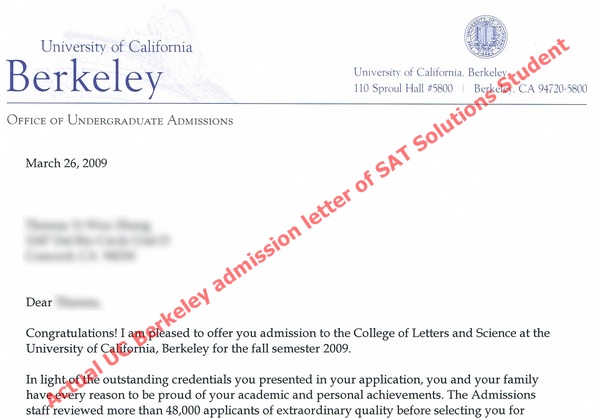Click the horizontal rule under the letterhead

(x=300, y=105)
